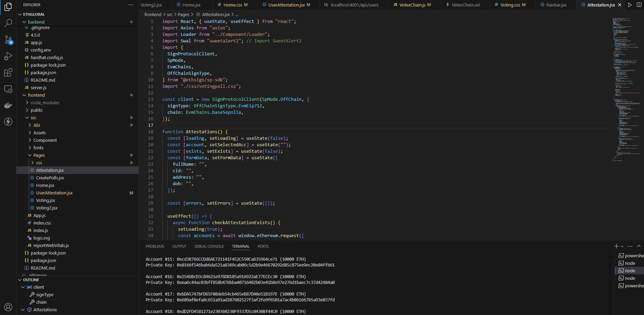The height and width of the screenshot is (315, 644).
Task: Open panel more actions ellipsis
Action: tap(630, 246)
